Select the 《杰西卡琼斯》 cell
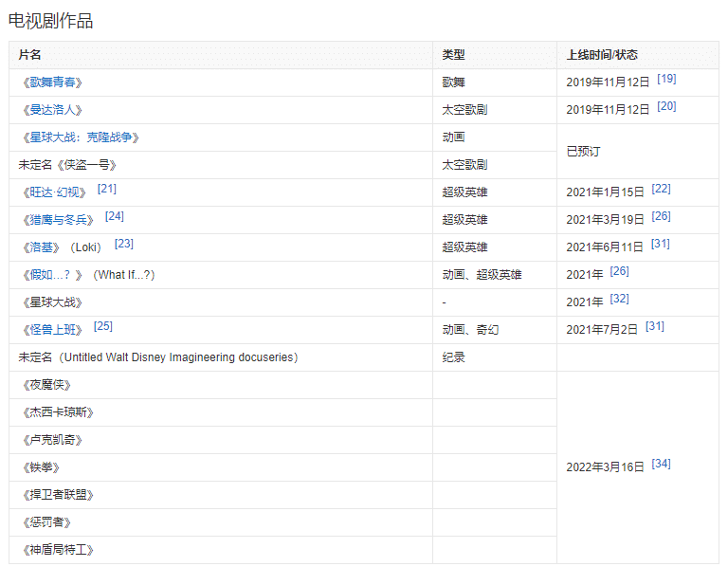 [x=221, y=412]
